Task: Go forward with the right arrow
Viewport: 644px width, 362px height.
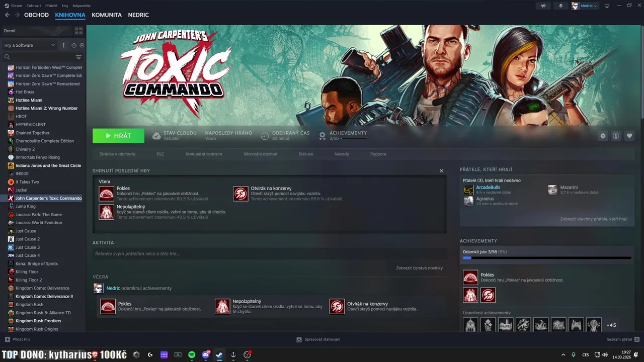Action: (17, 15)
